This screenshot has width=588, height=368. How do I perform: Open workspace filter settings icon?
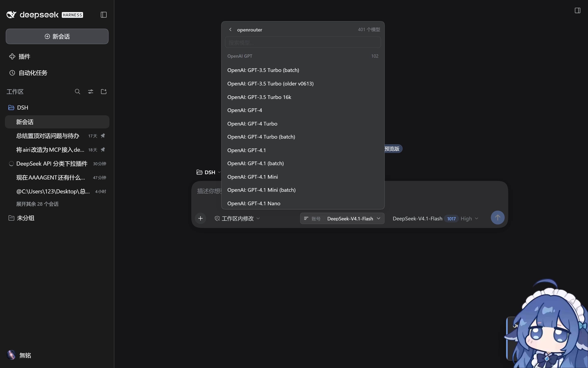[x=91, y=92]
